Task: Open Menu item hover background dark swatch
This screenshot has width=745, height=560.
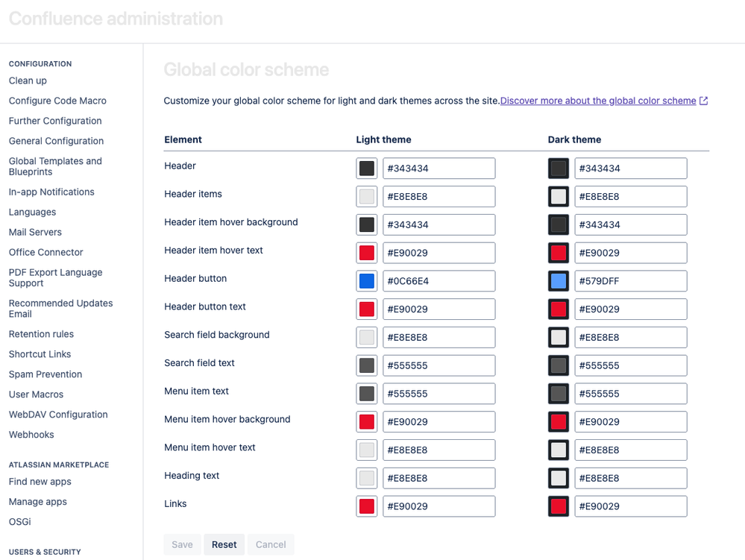Action: tap(559, 421)
